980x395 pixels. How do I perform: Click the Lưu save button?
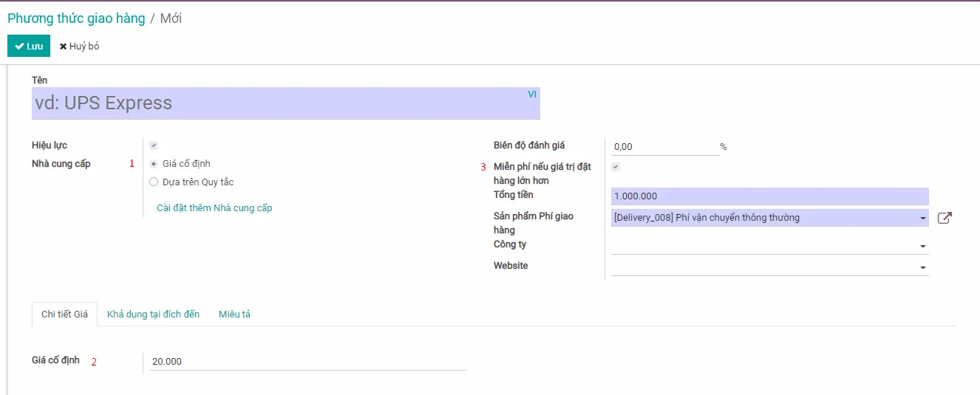coord(29,46)
